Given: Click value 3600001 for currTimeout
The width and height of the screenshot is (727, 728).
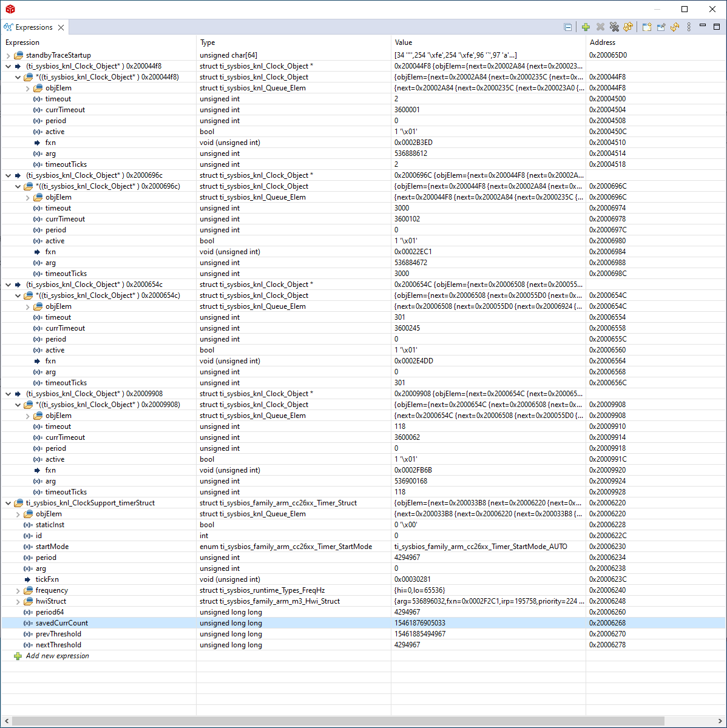Looking at the screenshot, I should point(407,110).
